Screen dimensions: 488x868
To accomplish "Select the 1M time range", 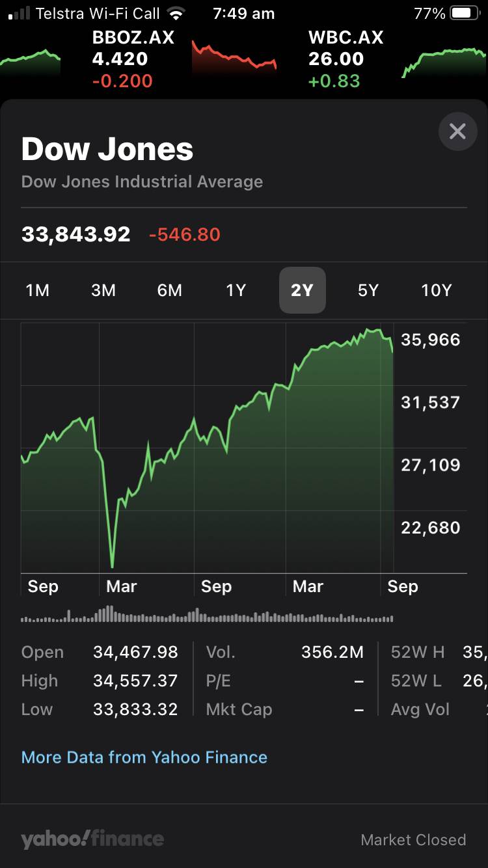I will (38, 290).
